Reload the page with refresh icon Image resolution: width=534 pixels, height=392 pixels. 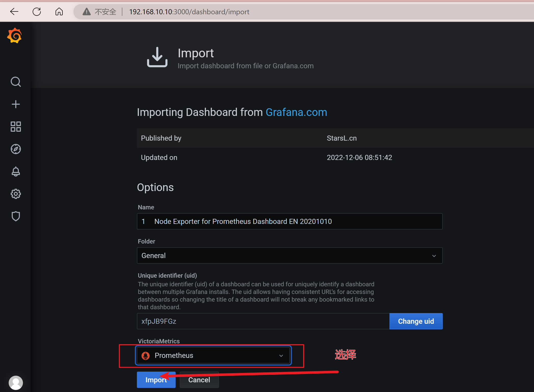pos(37,11)
